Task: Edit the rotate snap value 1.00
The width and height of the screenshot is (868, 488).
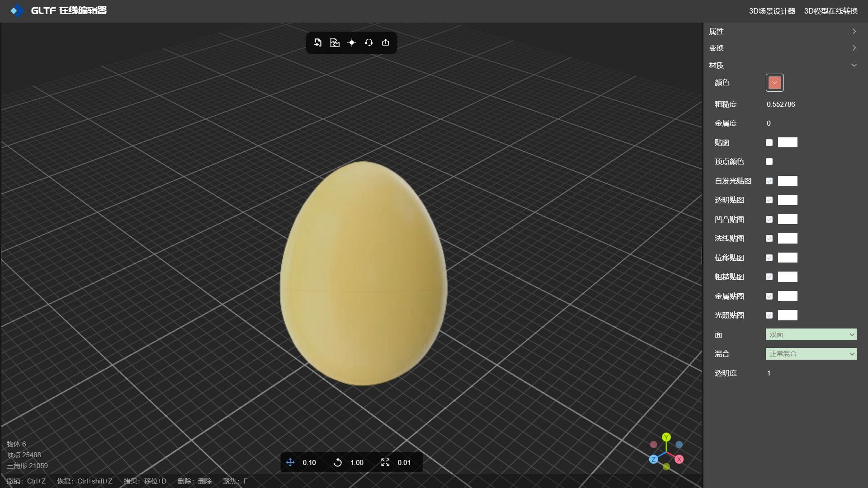Action: coord(357,463)
